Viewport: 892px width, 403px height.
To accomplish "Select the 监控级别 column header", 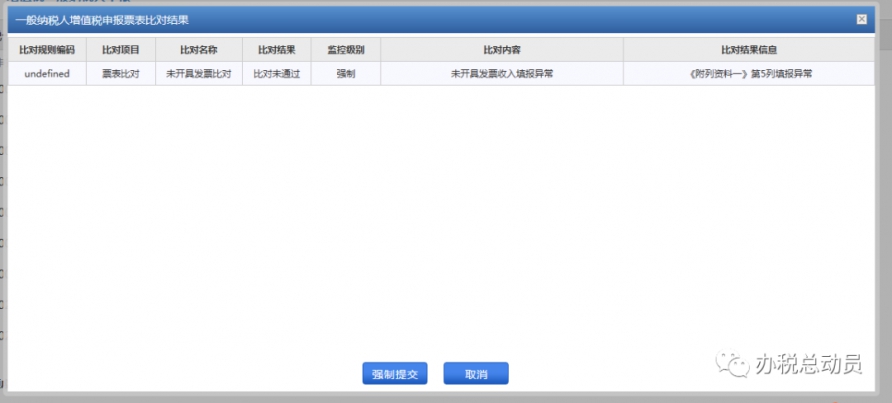I will point(346,50).
